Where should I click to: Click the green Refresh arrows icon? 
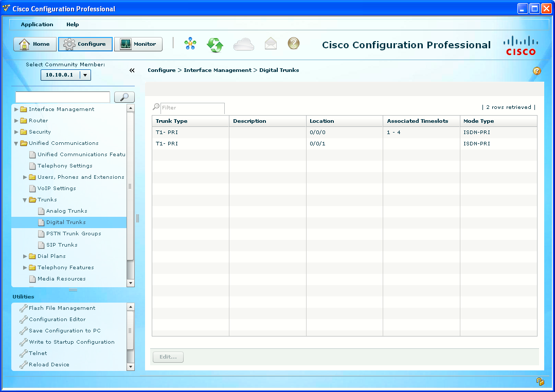click(x=215, y=45)
